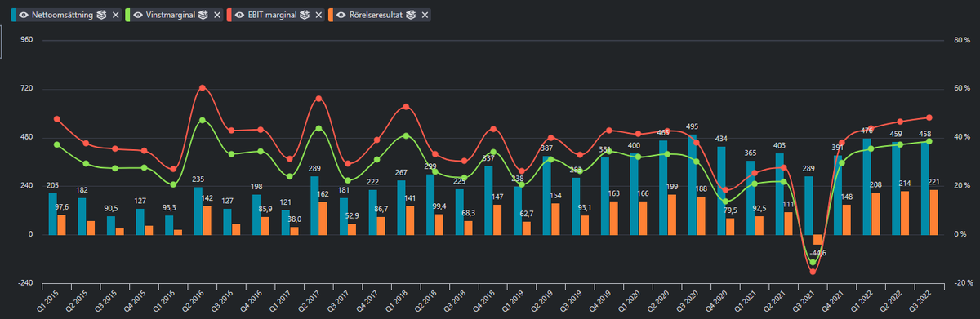Remove Nettoomsättning series with its X
This screenshot has height=319, width=980.
[116, 15]
